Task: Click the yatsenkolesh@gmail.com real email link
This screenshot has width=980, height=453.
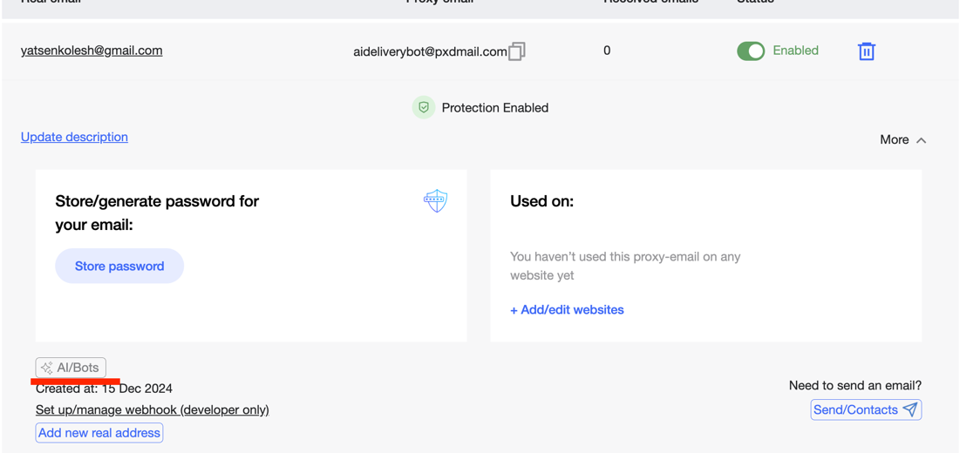Action: click(x=92, y=51)
